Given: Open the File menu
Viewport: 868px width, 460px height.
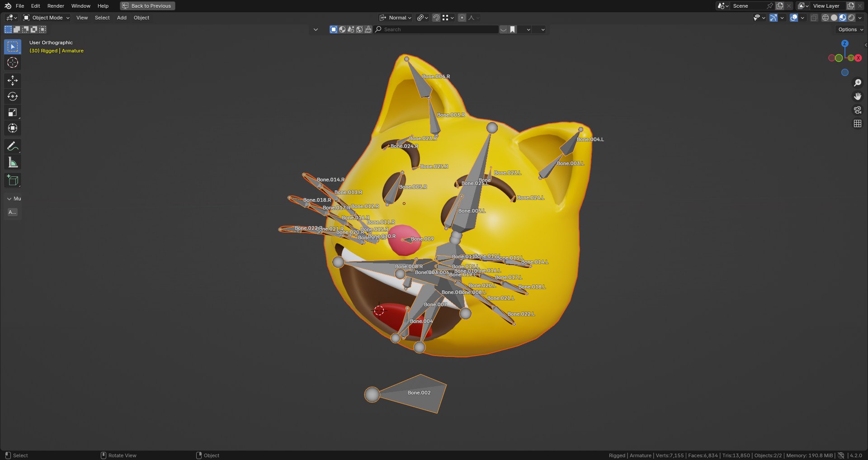Looking at the screenshot, I should [x=20, y=6].
